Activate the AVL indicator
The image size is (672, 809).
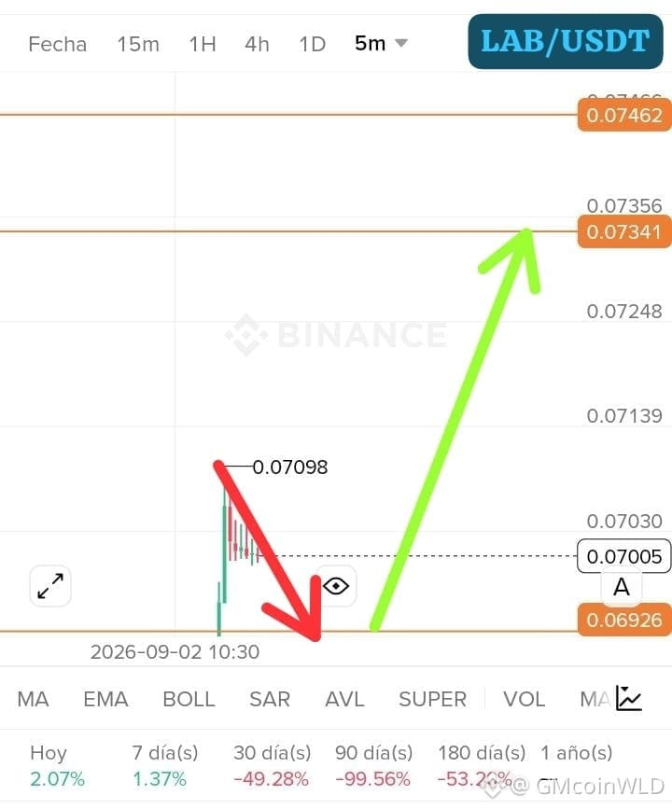pyautogui.click(x=344, y=699)
